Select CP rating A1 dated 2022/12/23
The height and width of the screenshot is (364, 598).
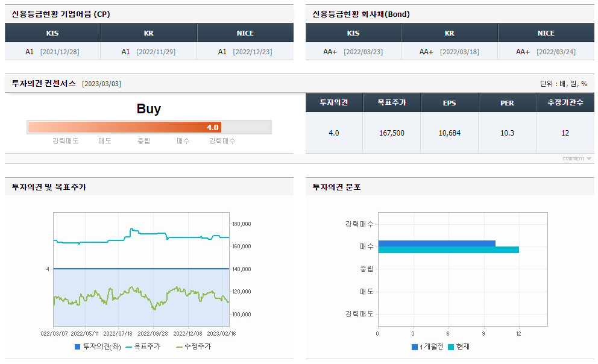(x=245, y=51)
